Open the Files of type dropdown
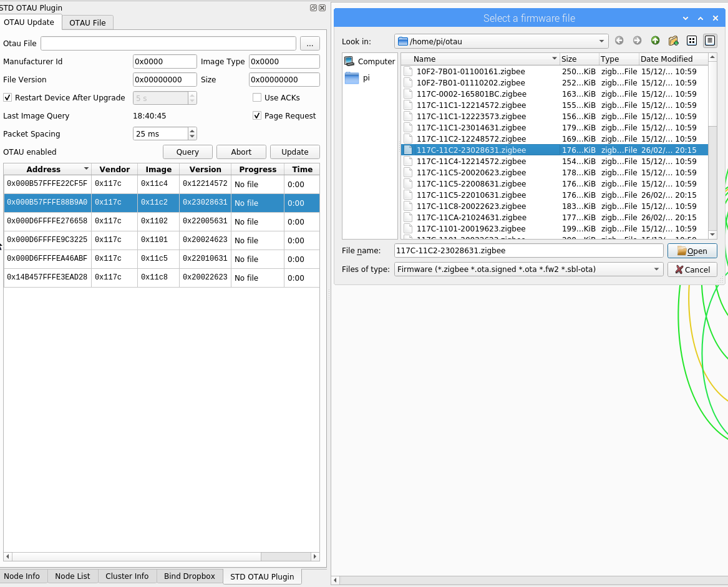Image resolution: width=728 pixels, height=587 pixels. click(656, 269)
